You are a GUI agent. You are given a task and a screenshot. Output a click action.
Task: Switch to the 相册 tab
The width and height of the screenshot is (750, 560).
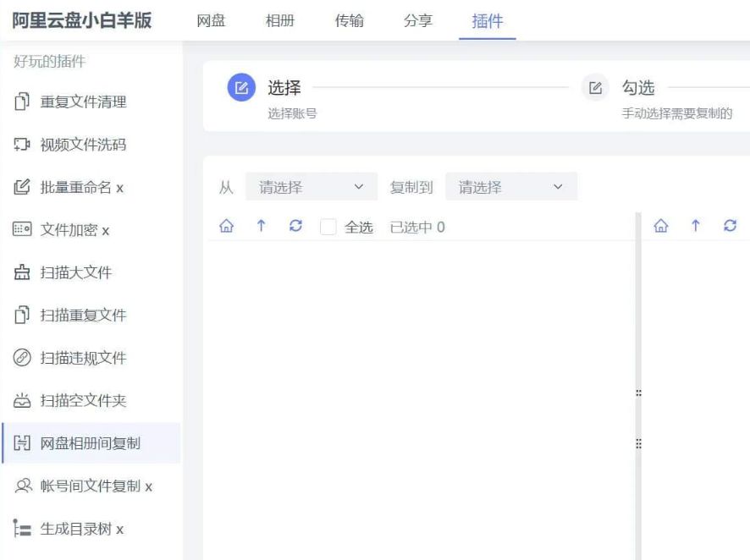coord(280,20)
